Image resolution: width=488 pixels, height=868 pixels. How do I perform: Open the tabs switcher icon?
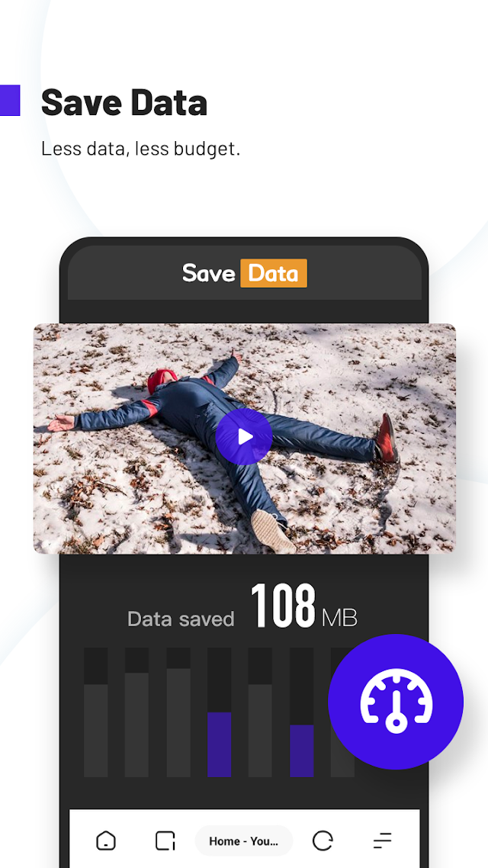165,841
